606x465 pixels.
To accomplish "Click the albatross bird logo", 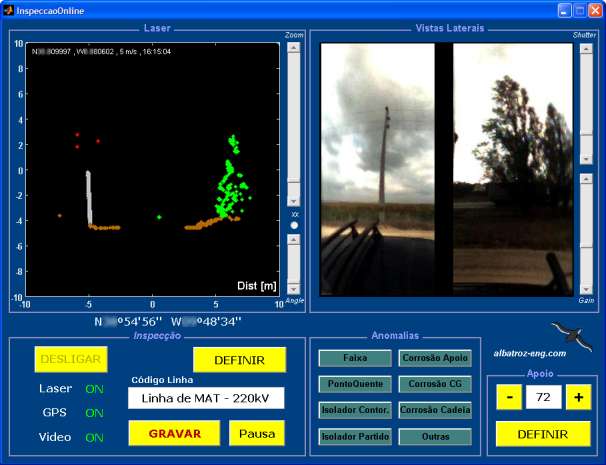I will pos(571,335).
